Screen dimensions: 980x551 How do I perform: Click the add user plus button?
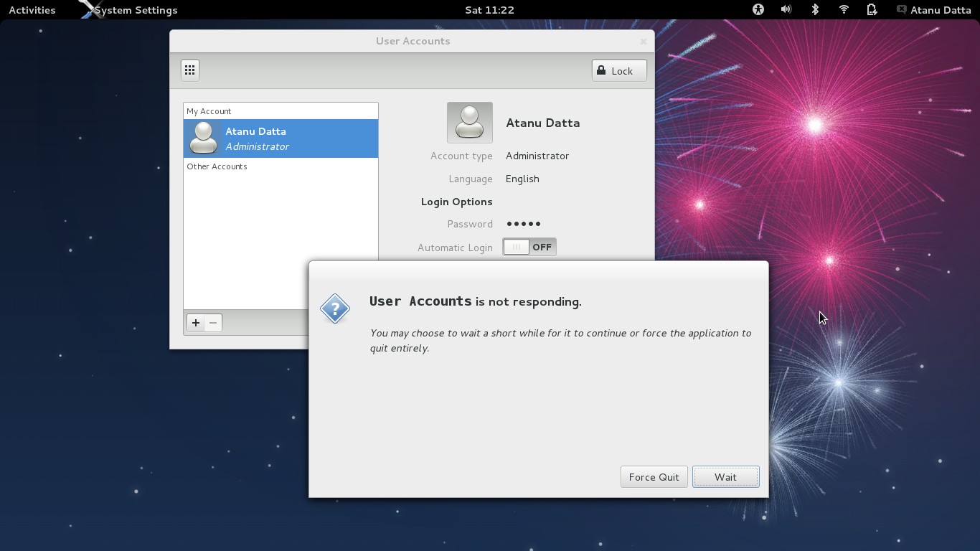click(195, 323)
